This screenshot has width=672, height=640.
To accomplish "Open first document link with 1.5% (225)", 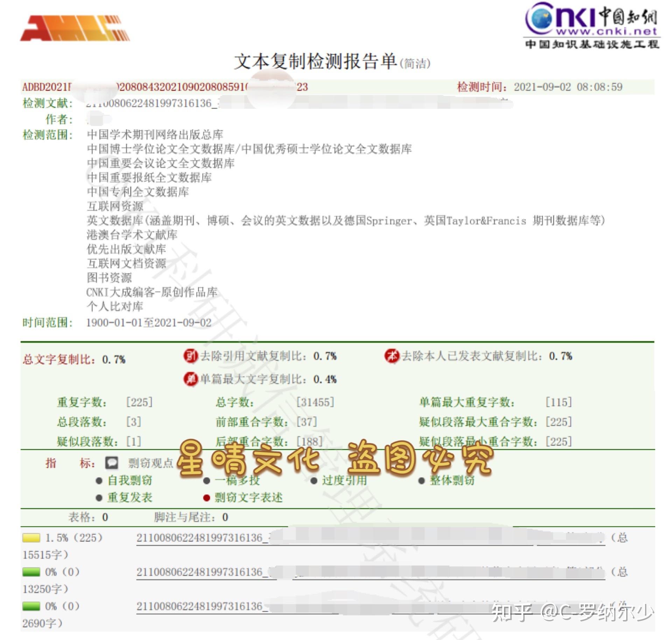I will (x=370, y=538).
